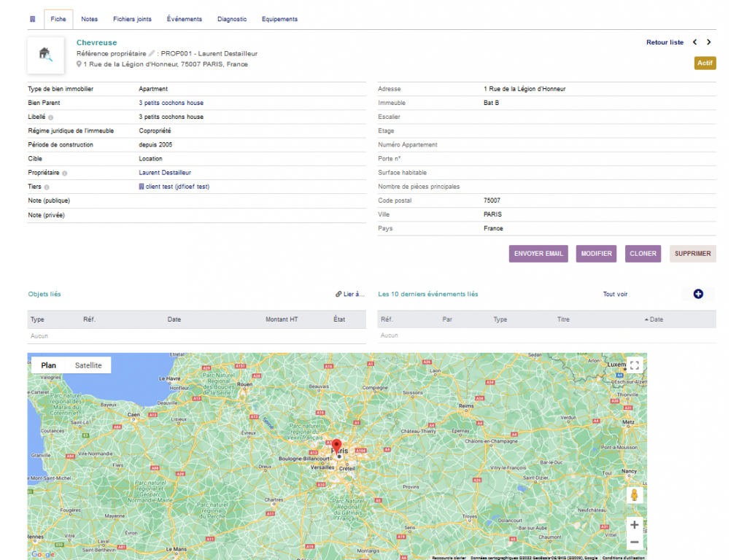Image resolution: width=747 pixels, height=560 pixels.
Task: Switch map to Satellite view
Action: [x=88, y=365]
